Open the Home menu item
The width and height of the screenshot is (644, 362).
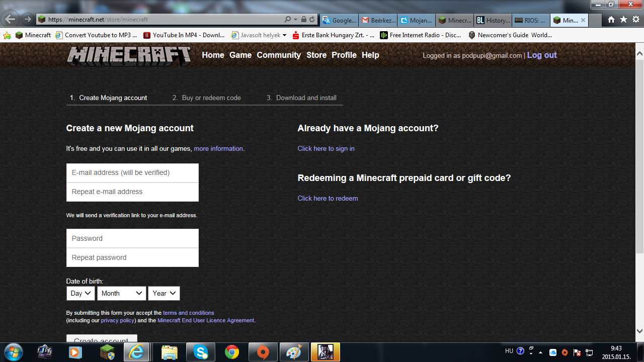pyautogui.click(x=213, y=55)
